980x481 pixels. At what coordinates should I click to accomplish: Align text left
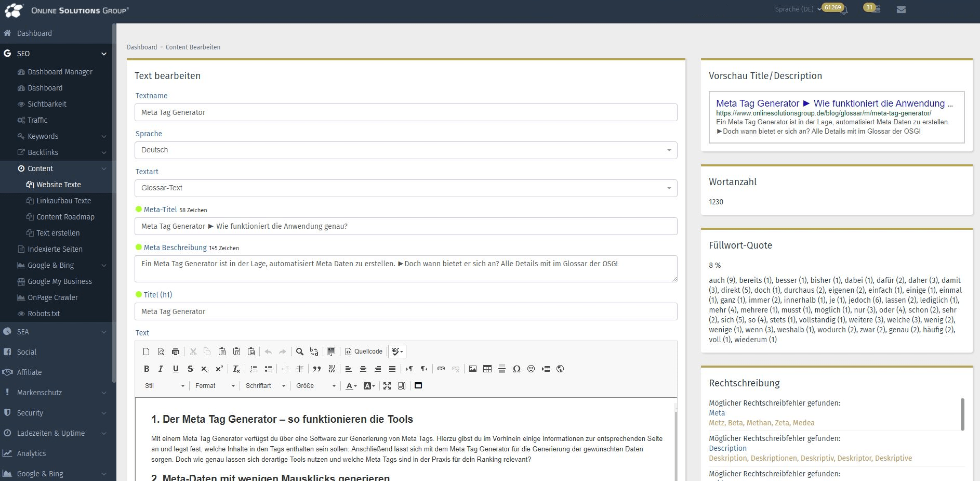[x=349, y=369]
